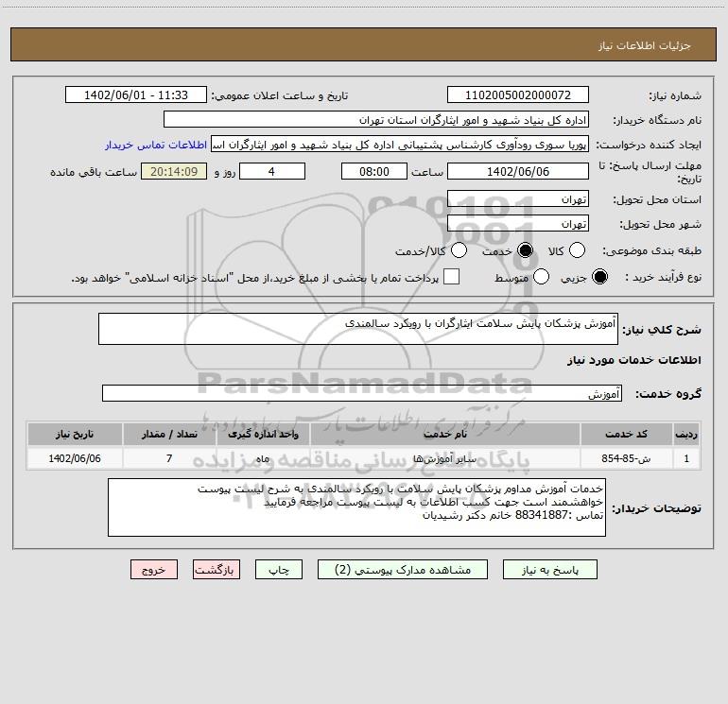The width and height of the screenshot is (728, 704).
Task: Click the خروج exit button
Action: tap(154, 570)
